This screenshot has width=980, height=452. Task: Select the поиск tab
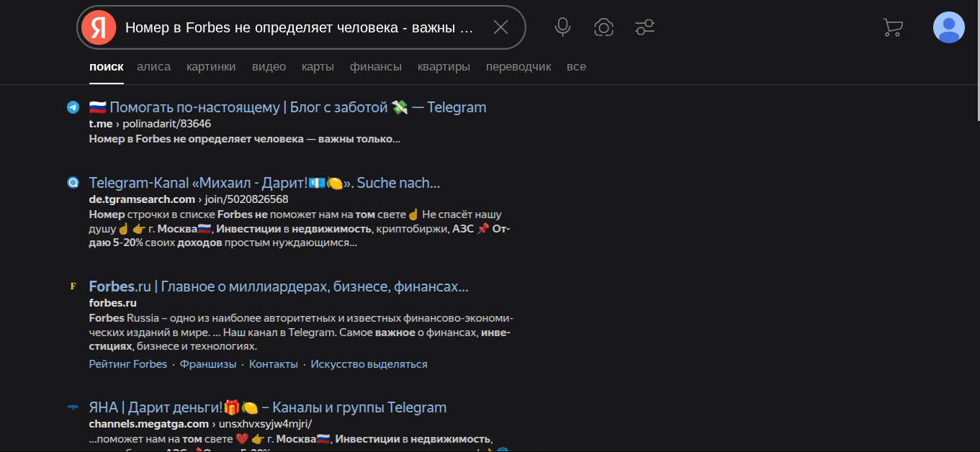tap(107, 66)
